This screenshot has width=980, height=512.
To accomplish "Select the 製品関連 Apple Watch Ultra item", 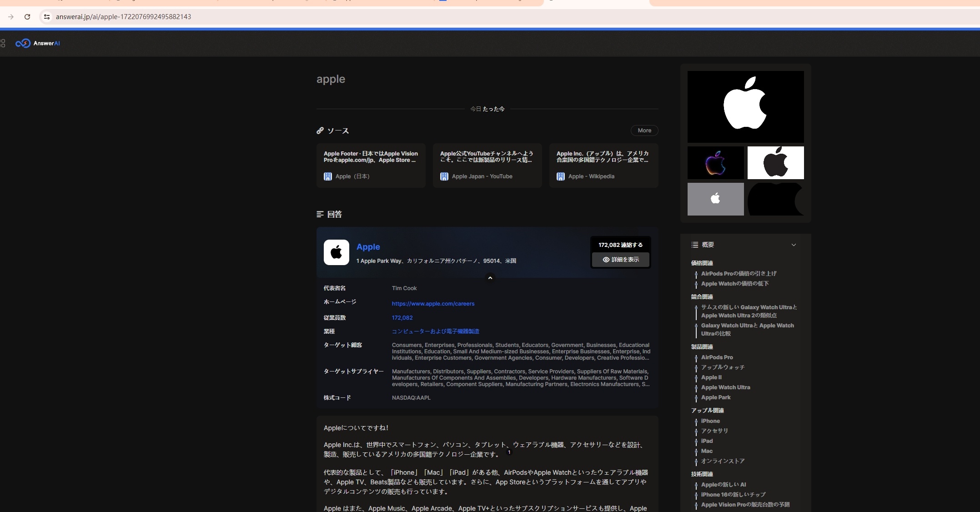I will pyautogui.click(x=726, y=387).
